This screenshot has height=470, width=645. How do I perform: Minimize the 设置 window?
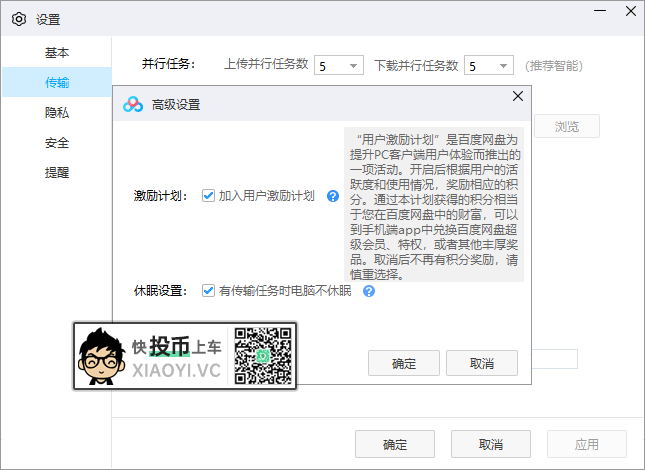click(600, 11)
